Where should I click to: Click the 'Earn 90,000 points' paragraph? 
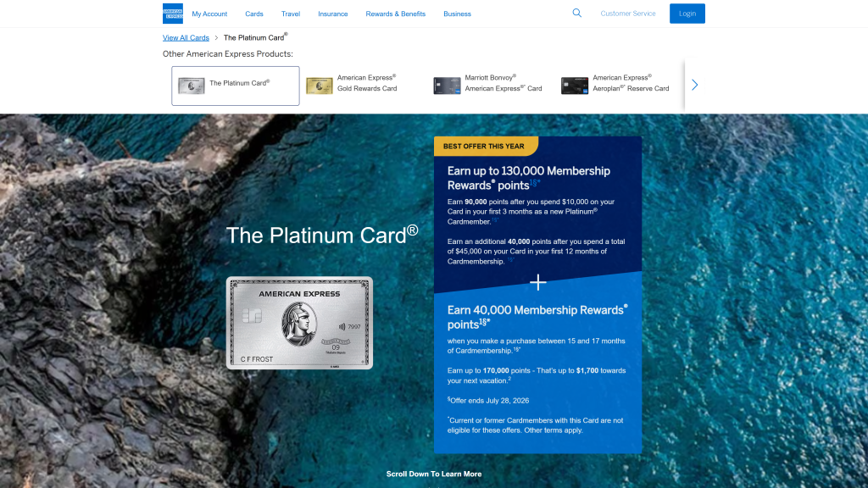tap(531, 211)
